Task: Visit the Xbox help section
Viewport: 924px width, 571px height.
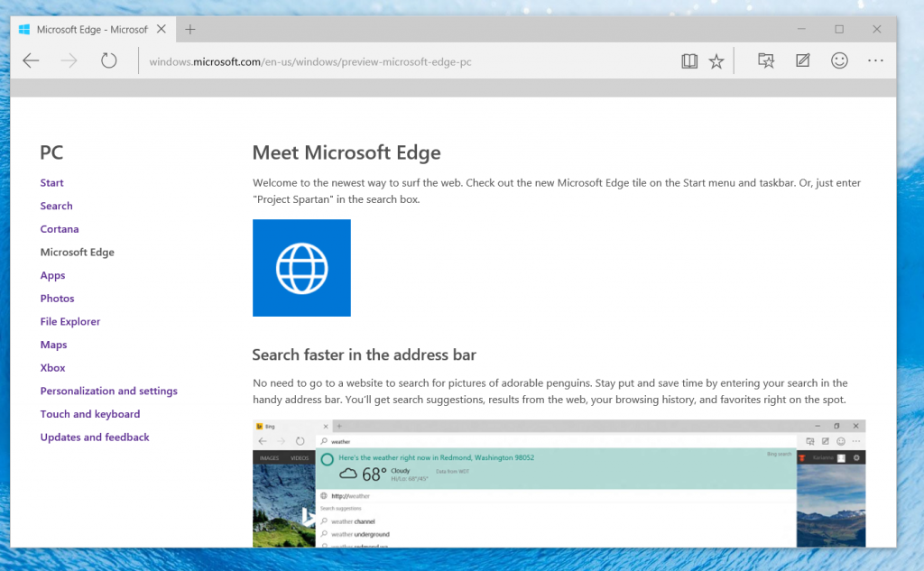Action: tap(52, 367)
